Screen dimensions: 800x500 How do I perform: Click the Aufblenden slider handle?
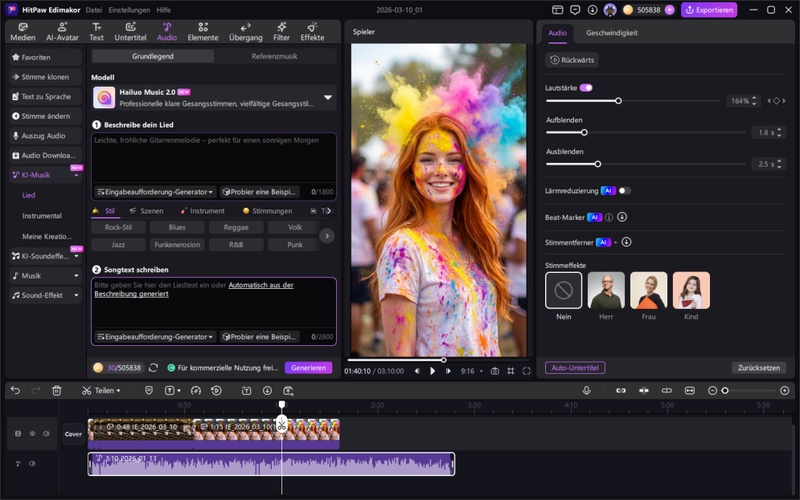(584, 132)
